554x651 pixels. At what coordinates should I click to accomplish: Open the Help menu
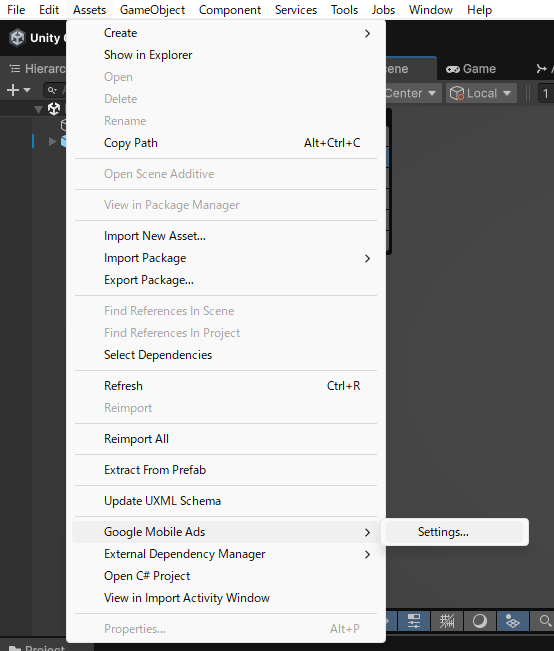479,10
